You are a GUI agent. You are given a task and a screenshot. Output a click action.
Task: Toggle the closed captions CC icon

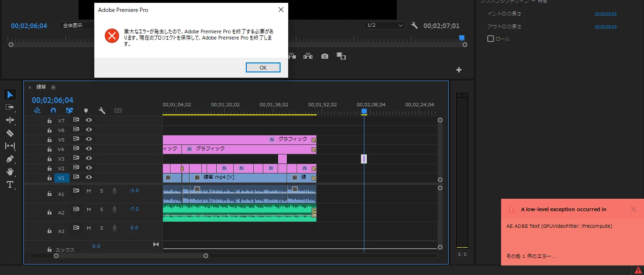[118, 111]
